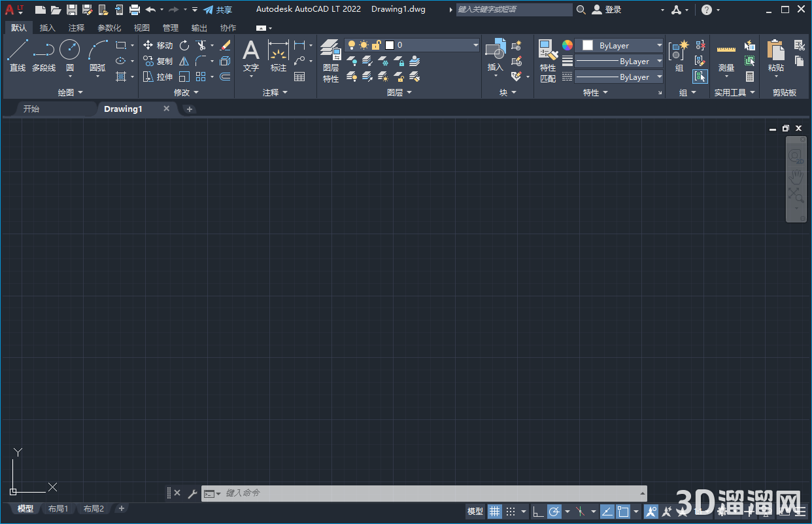Viewport: 812px width, 524px height.
Task: Click the keyword search box
Action: pos(514,10)
